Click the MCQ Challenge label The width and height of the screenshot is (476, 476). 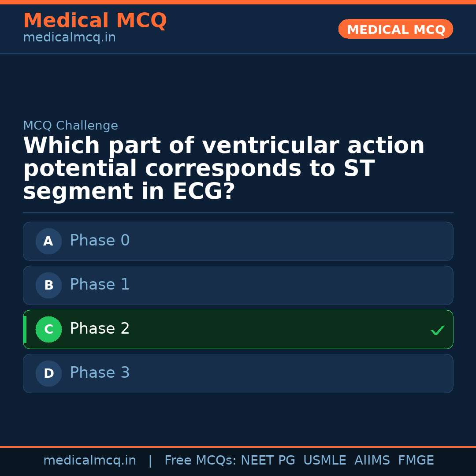[71, 126]
